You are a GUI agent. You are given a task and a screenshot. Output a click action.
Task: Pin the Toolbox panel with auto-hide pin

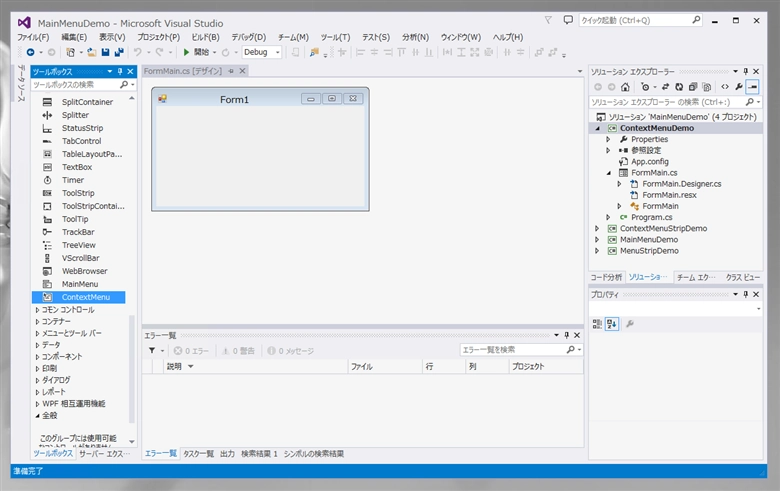(120, 72)
